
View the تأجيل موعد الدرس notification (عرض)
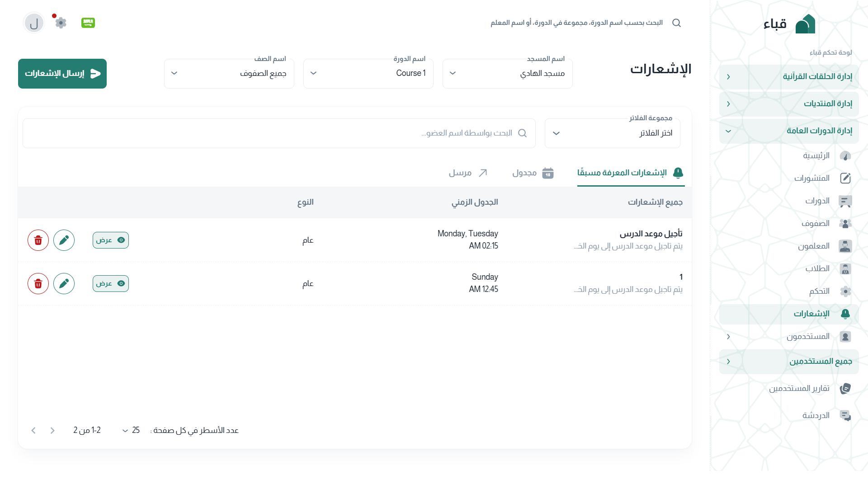tap(111, 240)
